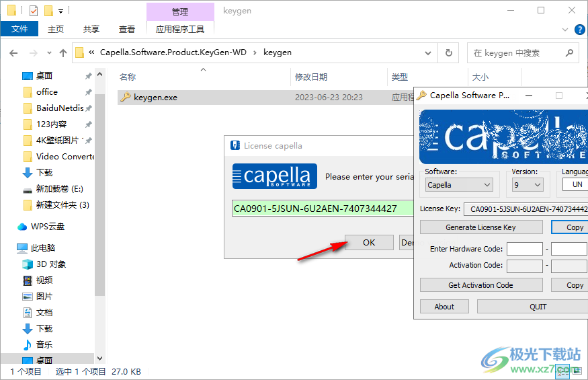Go up one folder level arrow
This screenshot has height=380, width=588.
[x=63, y=53]
